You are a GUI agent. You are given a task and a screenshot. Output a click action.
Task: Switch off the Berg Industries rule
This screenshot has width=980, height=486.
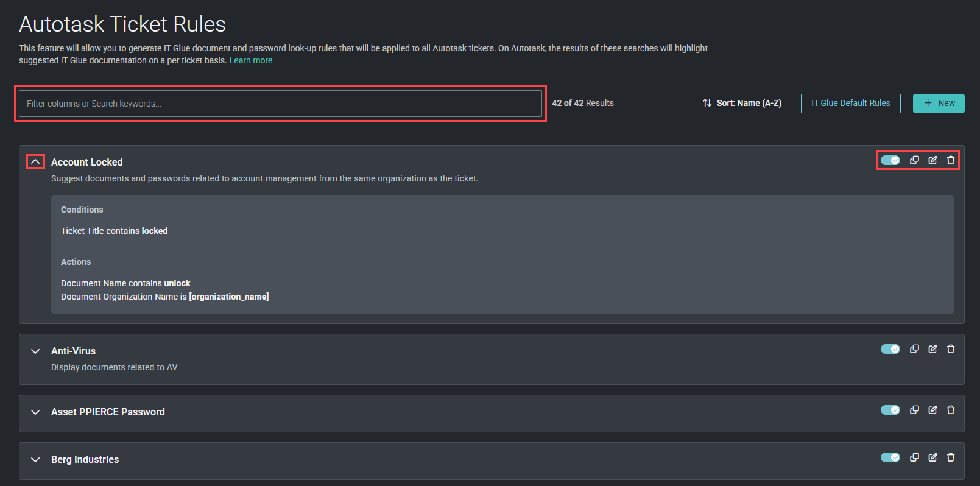(x=890, y=457)
